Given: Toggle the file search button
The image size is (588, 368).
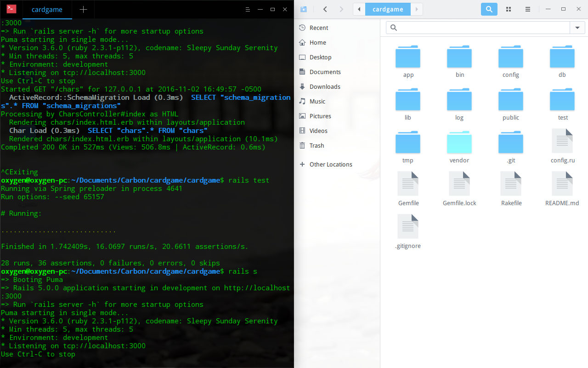Looking at the screenshot, I should pos(489,9).
